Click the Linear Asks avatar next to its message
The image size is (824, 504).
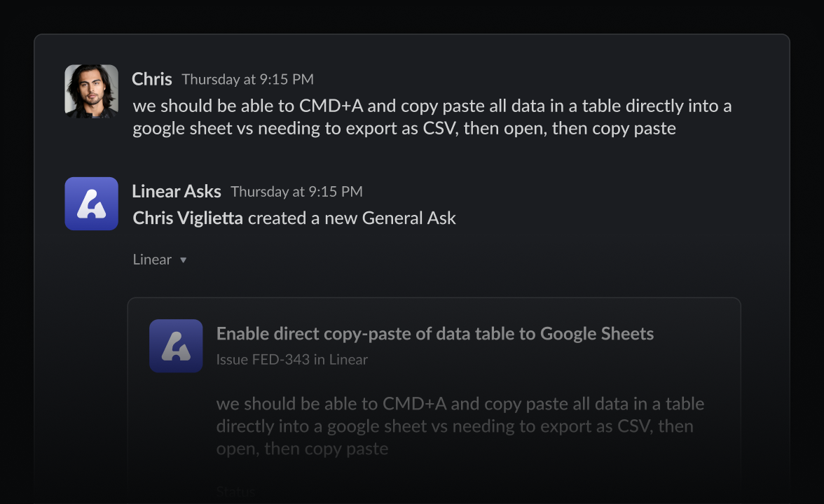coord(91,204)
